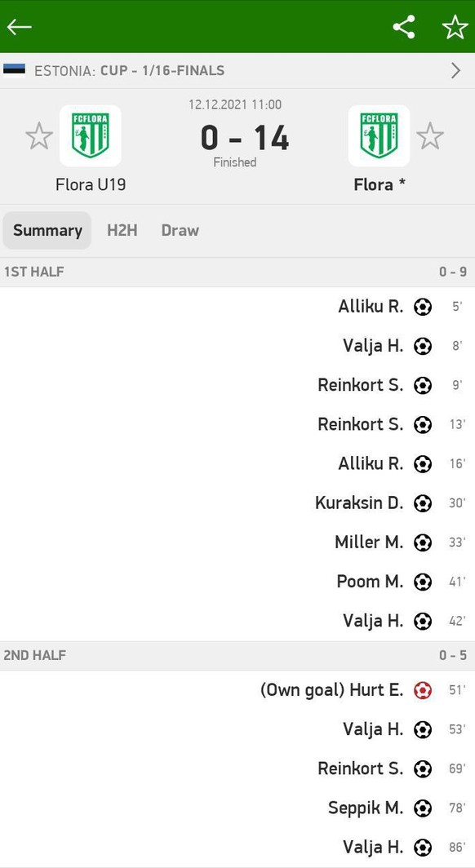Expand Estonia Cup league chevron
475x868 pixels.
coord(455,70)
